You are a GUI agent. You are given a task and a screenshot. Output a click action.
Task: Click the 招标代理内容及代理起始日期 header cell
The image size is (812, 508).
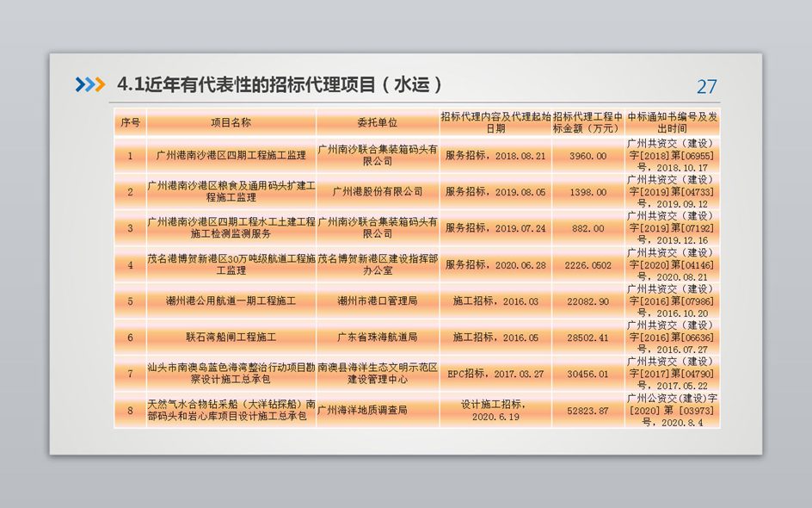tap(495, 122)
